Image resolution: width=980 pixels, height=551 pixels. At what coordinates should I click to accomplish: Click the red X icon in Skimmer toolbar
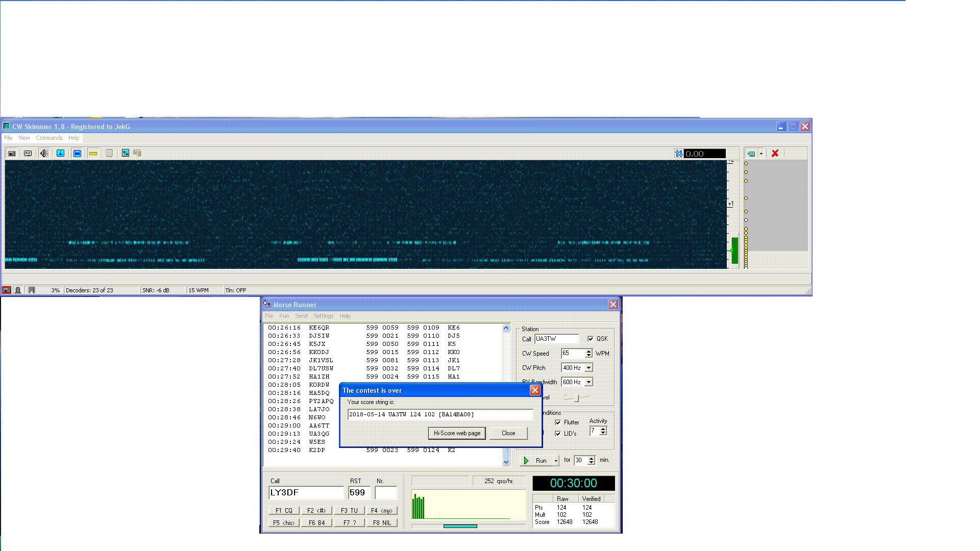tap(775, 153)
